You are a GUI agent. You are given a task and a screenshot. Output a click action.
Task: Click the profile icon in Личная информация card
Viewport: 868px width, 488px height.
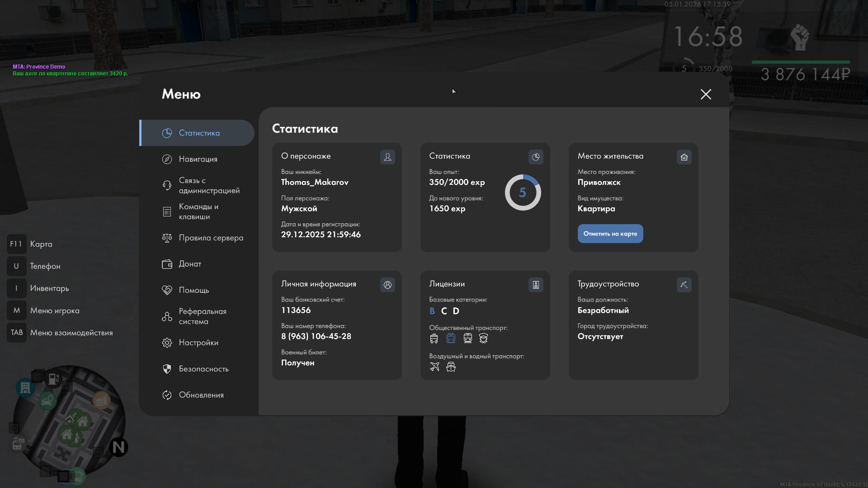pos(387,285)
